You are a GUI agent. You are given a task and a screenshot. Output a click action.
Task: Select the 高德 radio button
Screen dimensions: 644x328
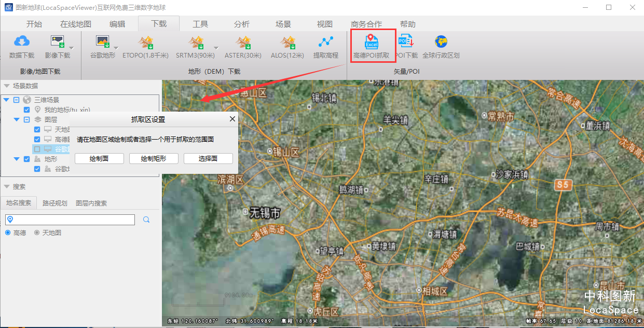tap(8, 233)
